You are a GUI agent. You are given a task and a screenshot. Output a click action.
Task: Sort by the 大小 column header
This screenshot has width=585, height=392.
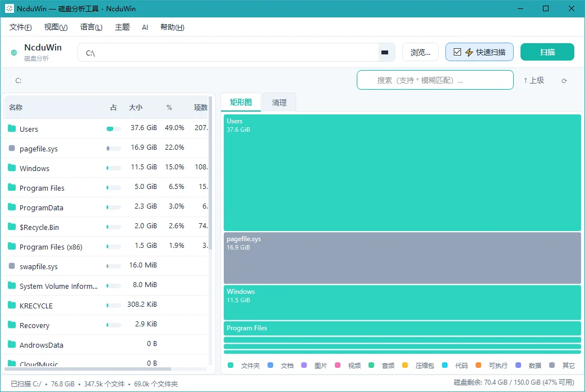(x=135, y=108)
